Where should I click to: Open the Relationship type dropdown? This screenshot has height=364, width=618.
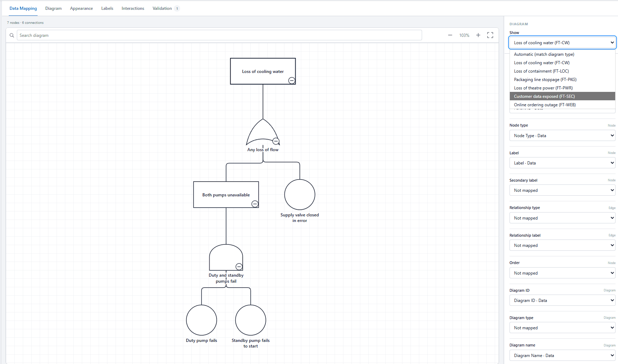[x=562, y=218]
